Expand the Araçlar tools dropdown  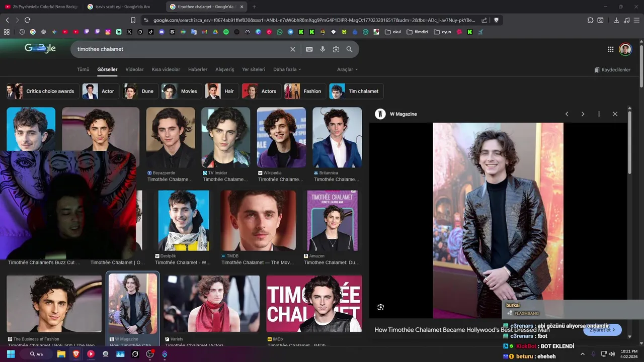tap(348, 69)
